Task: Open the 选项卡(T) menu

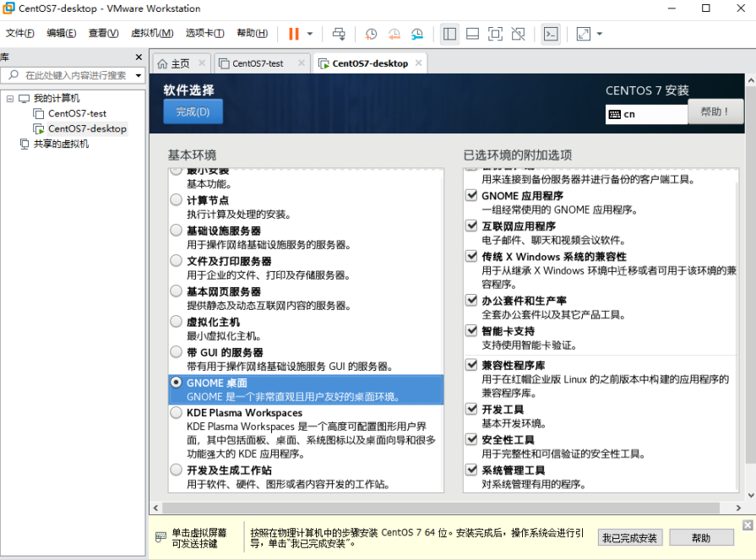Action: [205, 33]
